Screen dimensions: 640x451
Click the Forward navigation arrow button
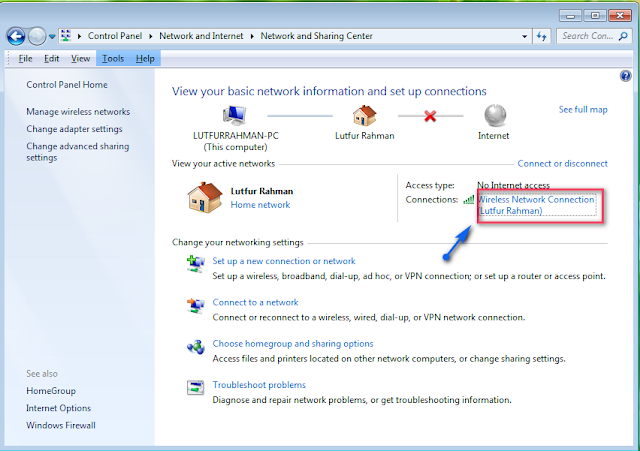[37, 36]
